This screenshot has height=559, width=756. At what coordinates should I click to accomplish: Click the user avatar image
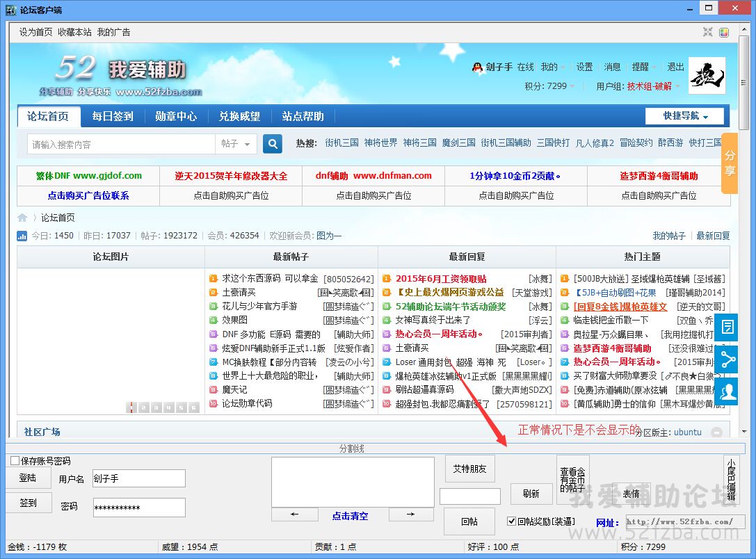point(707,76)
